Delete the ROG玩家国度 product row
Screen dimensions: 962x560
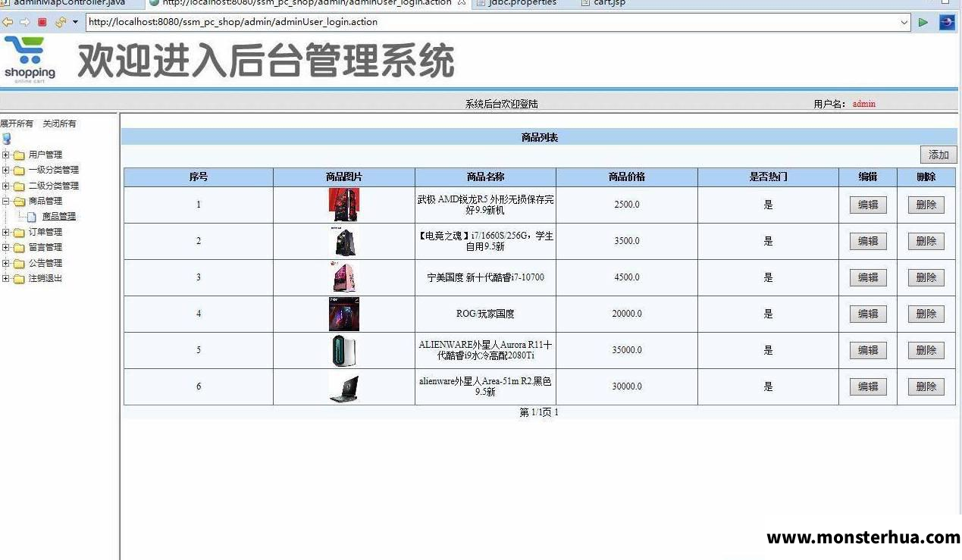coord(926,314)
